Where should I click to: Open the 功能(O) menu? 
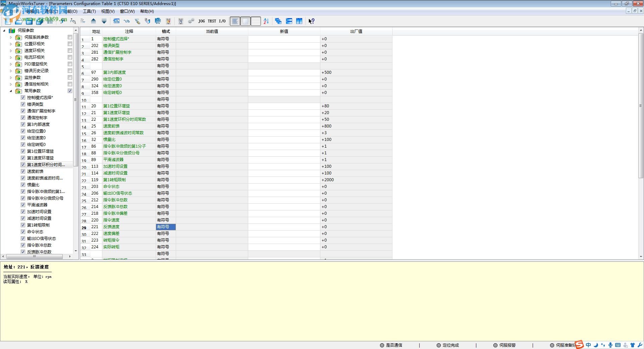[x=70, y=11]
